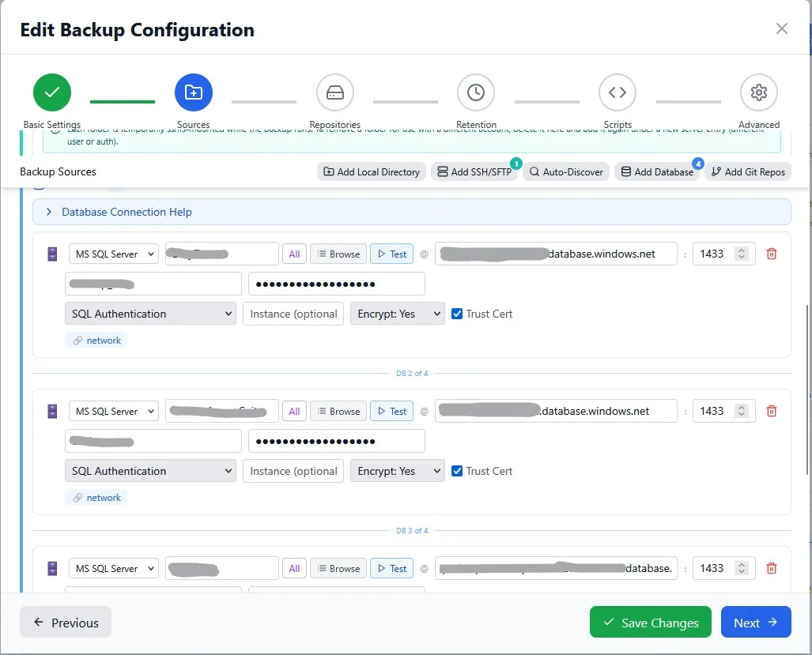Image resolution: width=812 pixels, height=655 pixels.
Task: Click the dialog vertical scrollbar
Action: (806, 390)
